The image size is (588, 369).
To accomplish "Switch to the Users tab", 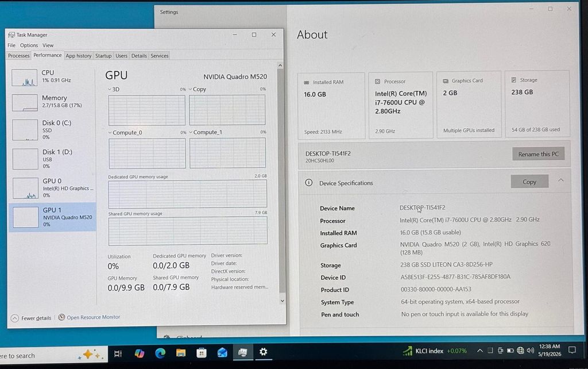I will [121, 56].
